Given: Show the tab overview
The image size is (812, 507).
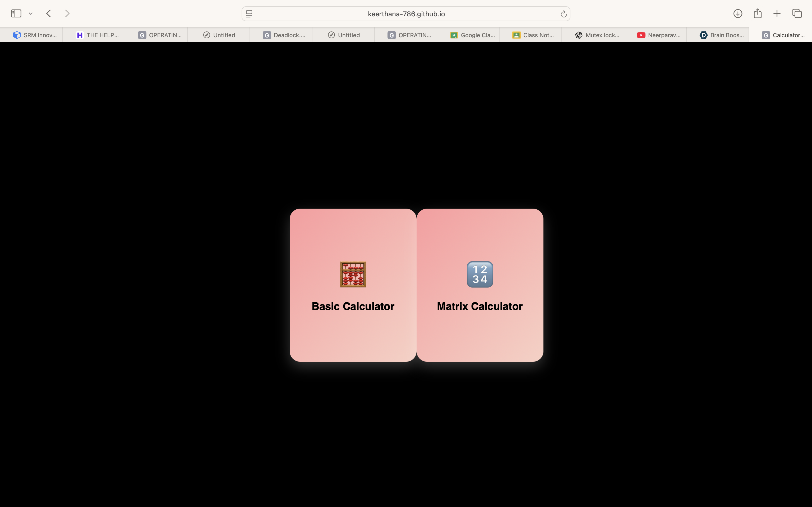Looking at the screenshot, I should click(797, 13).
